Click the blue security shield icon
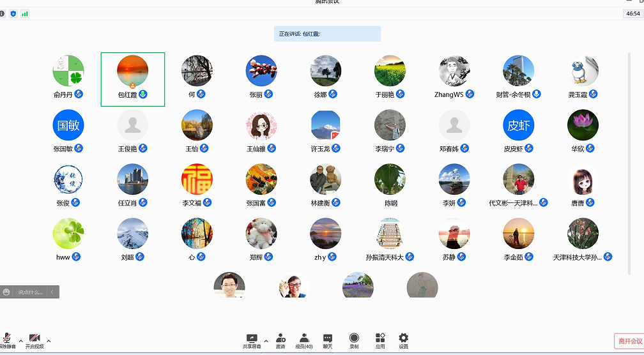Image resolution: width=644 pixels, height=355 pixels. pos(13,13)
